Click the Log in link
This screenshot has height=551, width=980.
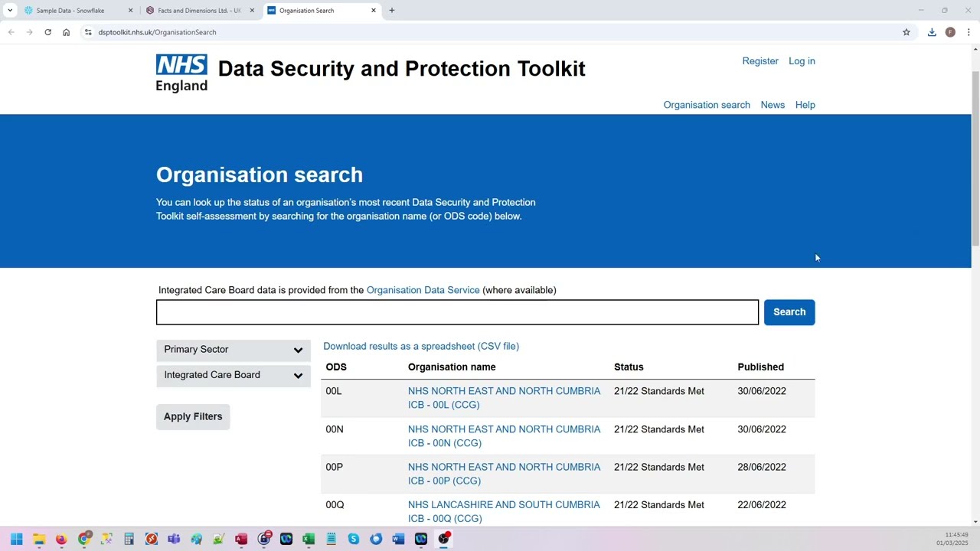click(x=802, y=61)
